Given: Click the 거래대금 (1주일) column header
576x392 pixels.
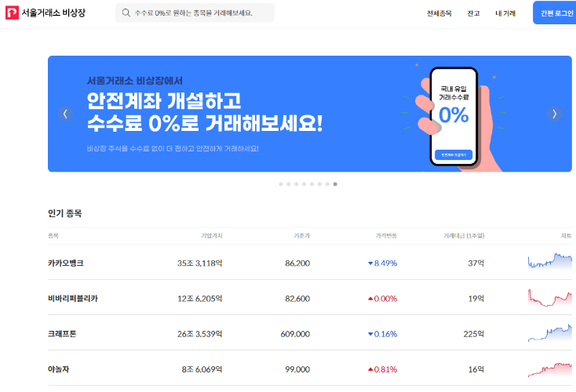Looking at the screenshot, I should coord(464,236).
